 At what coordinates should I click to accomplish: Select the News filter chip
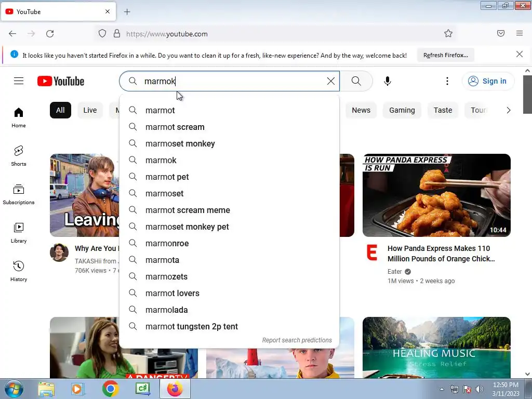(361, 110)
